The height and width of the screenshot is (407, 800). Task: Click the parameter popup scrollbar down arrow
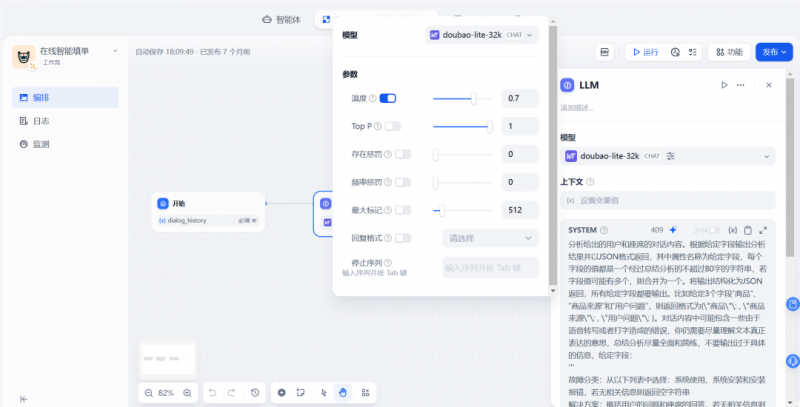(553, 291)
